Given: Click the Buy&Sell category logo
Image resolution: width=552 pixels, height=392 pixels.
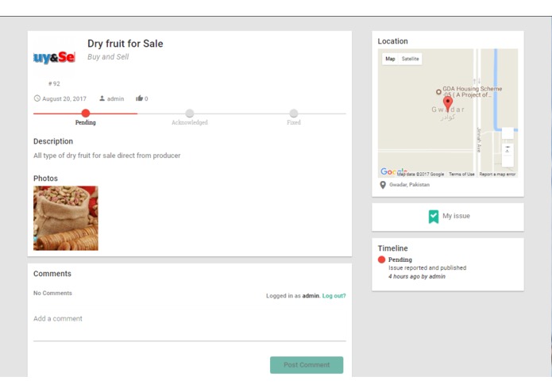Looking at the screenshot, I should tap(55, 57).
